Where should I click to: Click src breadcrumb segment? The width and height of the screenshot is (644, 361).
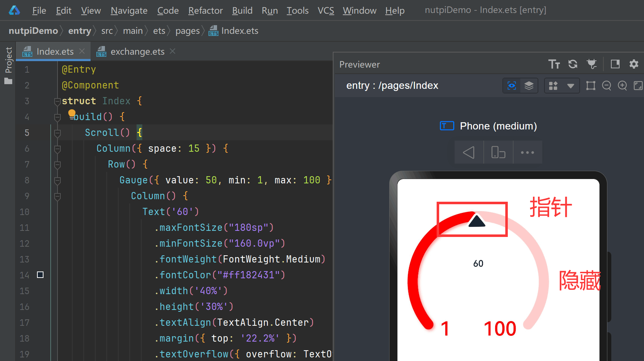pyautogui.click(x=107, y=31)
